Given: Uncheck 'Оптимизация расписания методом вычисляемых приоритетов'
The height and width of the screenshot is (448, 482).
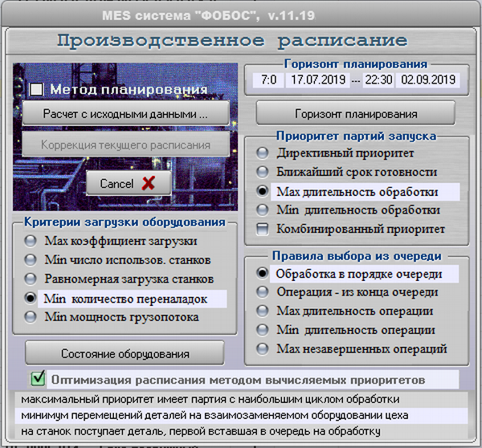Looking at the screenshot, I should click(x=37, y=378).
